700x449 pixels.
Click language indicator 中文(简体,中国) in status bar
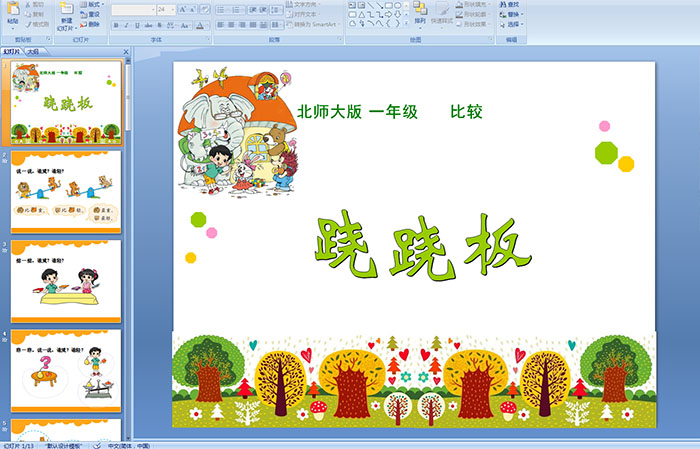coord(129,445)
